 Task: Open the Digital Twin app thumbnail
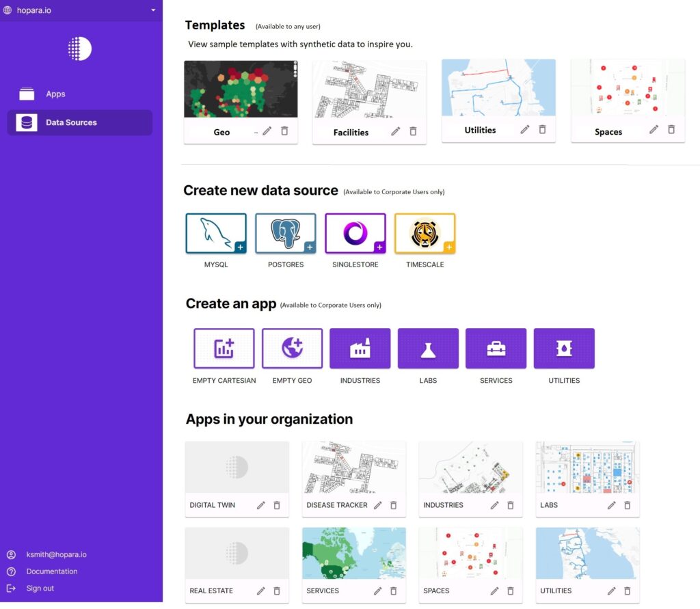tap(237, 467)
